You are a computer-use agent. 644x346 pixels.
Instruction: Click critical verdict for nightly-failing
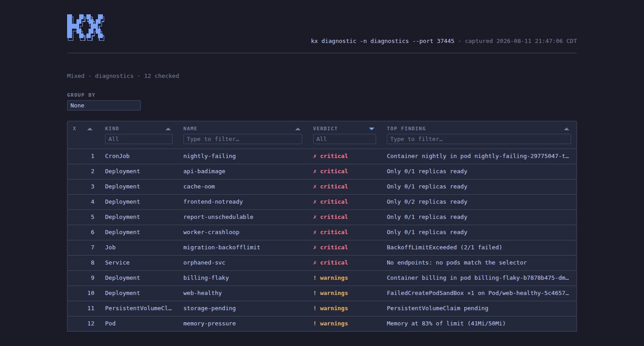[x=330, y=156]
